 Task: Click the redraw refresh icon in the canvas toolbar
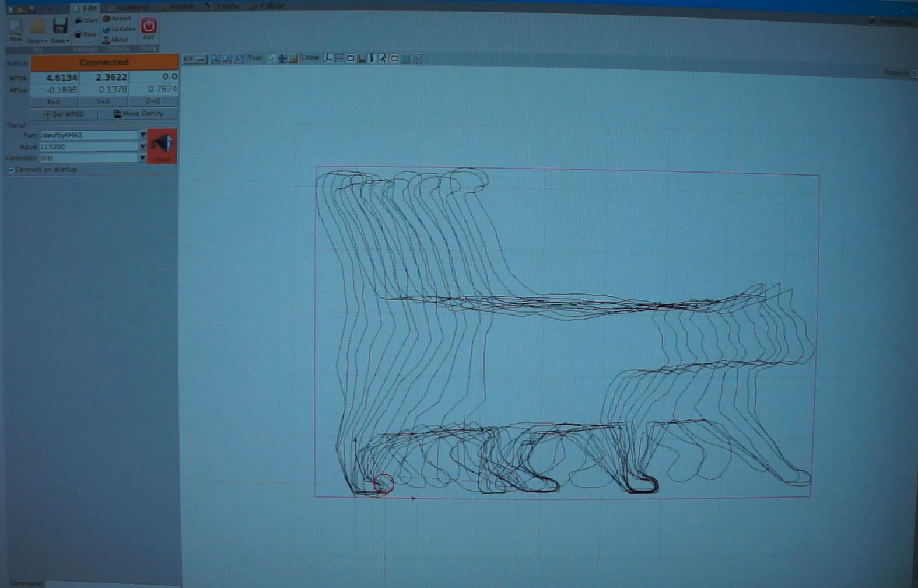tap(416, 58)
